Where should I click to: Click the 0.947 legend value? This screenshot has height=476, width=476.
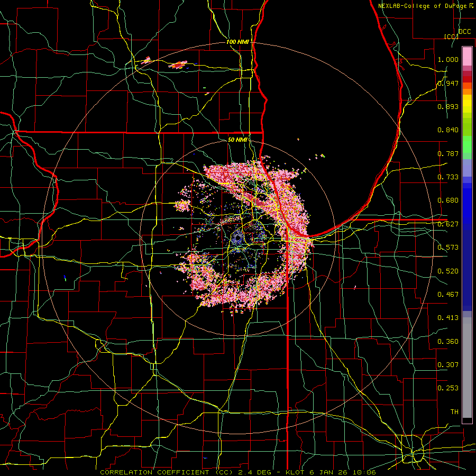[448, 83]
